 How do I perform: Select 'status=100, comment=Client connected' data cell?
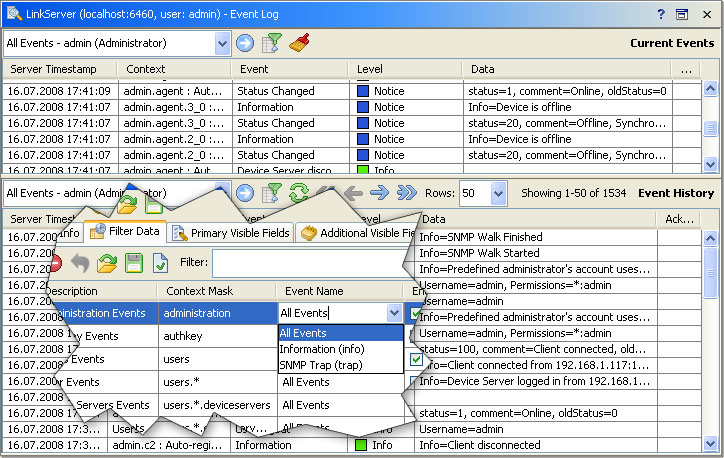pyautogui.click(x=536, y=349)
